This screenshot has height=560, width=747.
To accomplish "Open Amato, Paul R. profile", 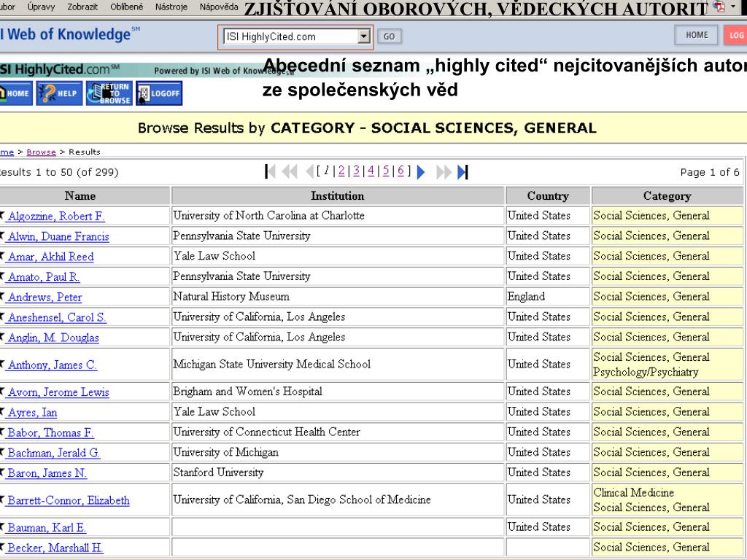I will [44, 277].
